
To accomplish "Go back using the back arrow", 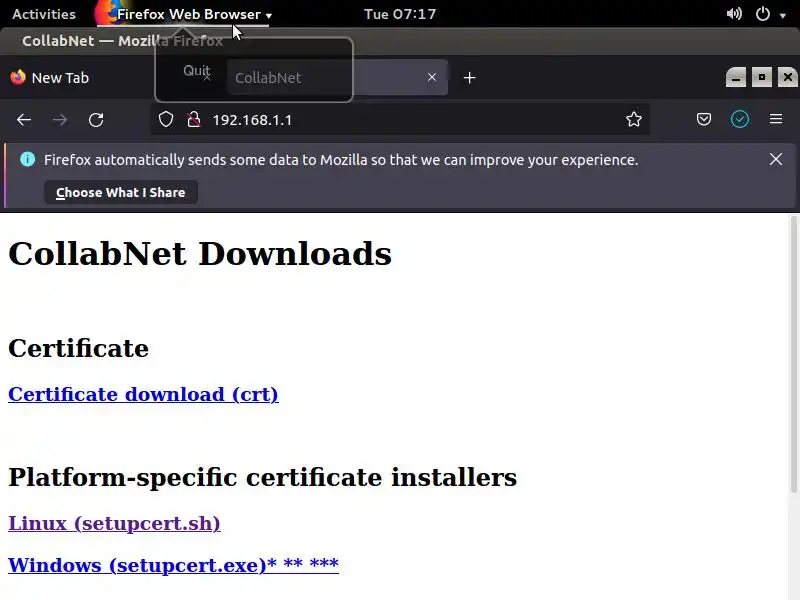I will click(24, 120).
